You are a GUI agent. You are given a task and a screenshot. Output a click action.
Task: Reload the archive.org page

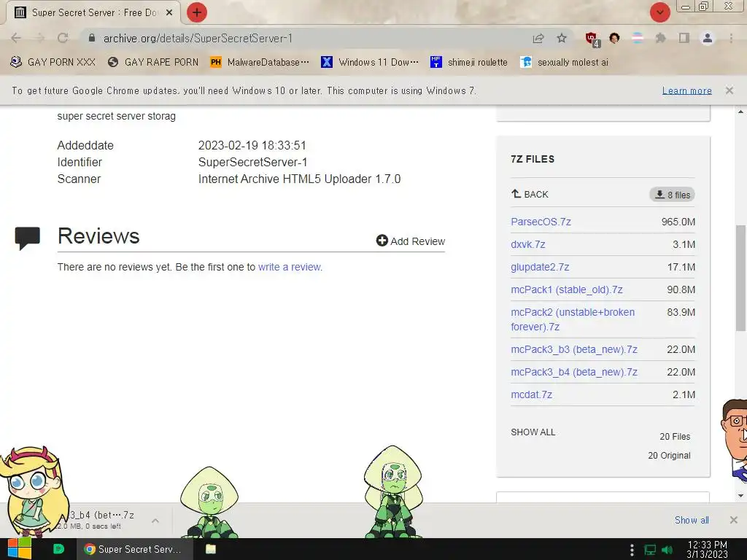[x=63, y=38]
